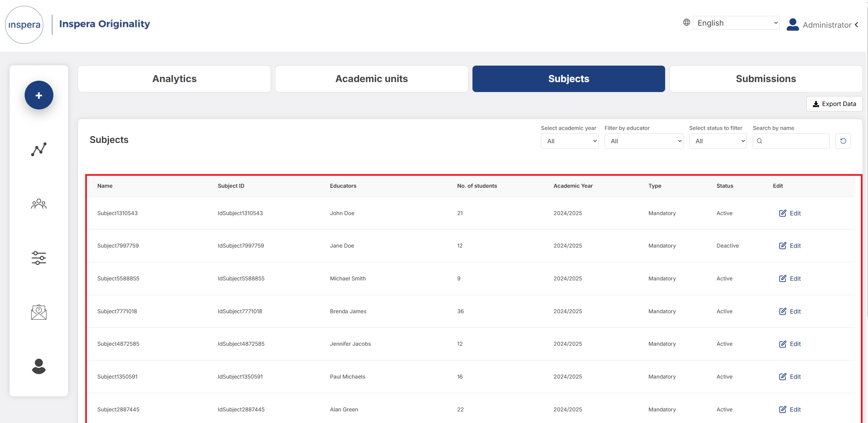Screen dimensions: 868x423
Task: Click the IdSubject2887445 ID cell
Action: coord(241,409)
